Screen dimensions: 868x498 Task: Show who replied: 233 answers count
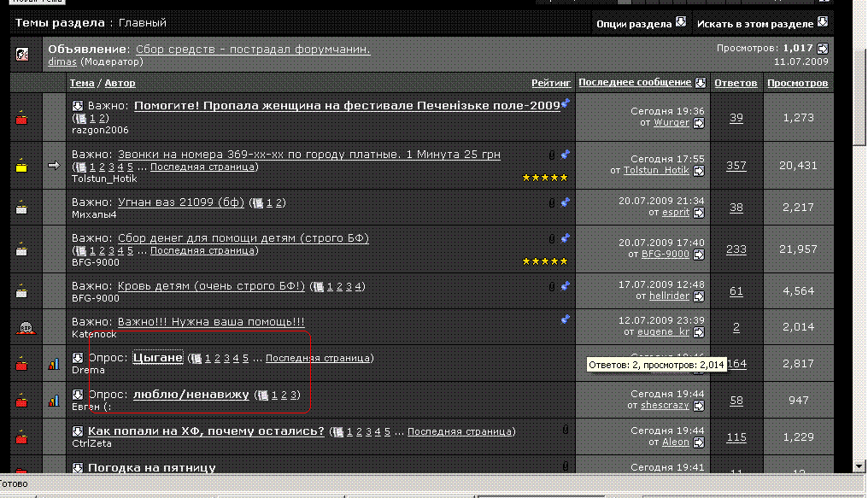click(736, 249)
